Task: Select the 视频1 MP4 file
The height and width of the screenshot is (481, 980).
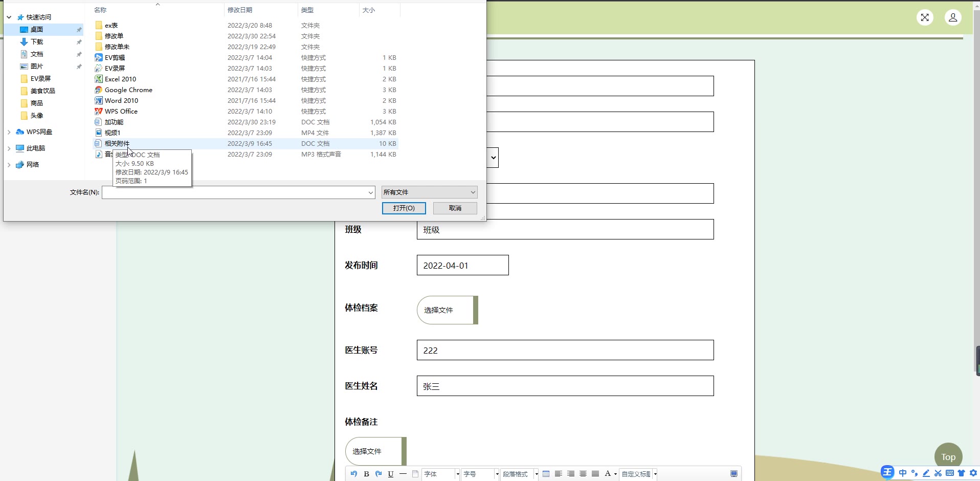Action: coord(246,133)
